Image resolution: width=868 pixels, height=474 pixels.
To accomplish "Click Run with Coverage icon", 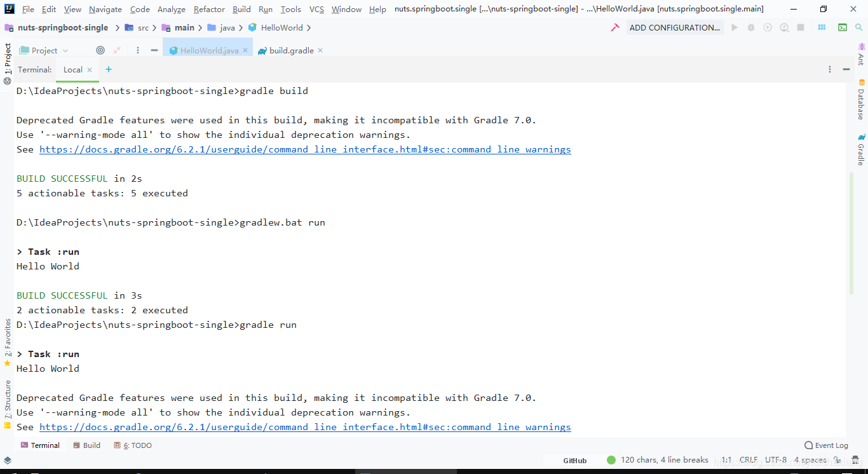I will 768,27.
